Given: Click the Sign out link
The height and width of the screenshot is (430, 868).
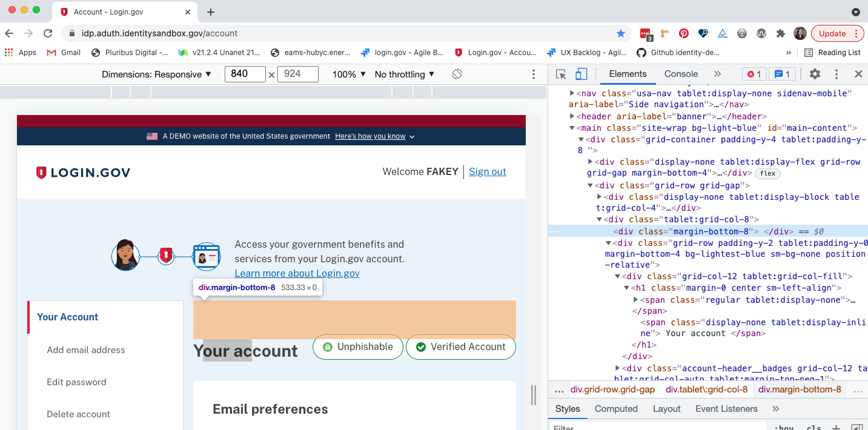Looking at the screenshot, I should 487,172.
